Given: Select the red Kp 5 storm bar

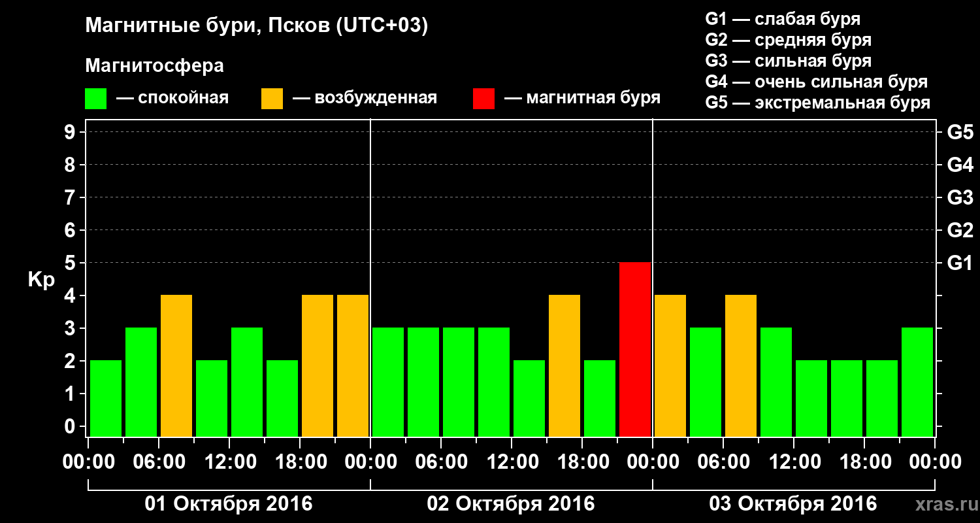Looking at the screenshot, I should coord(635,349).
